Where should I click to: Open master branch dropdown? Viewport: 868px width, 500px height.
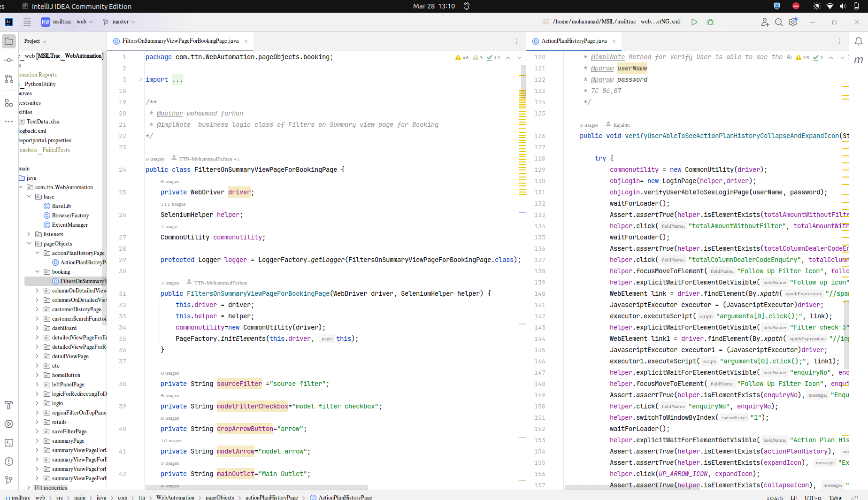119,22
